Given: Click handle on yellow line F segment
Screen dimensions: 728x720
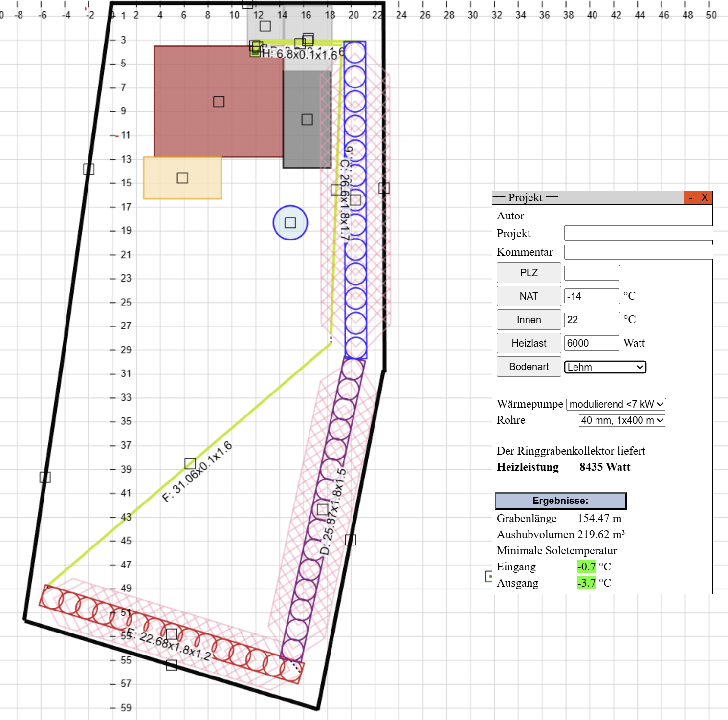Looking at the screenshot, I should [x=190, y=463].
